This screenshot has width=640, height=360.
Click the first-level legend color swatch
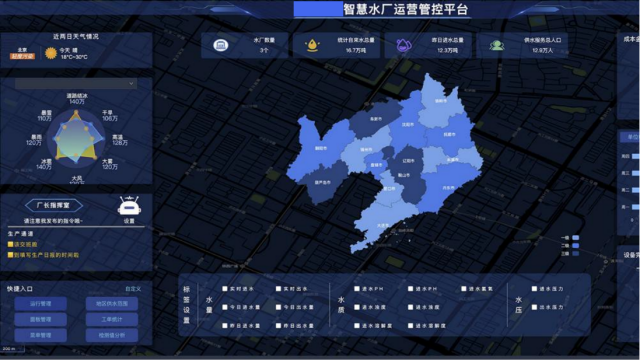[x=576, y=238]
